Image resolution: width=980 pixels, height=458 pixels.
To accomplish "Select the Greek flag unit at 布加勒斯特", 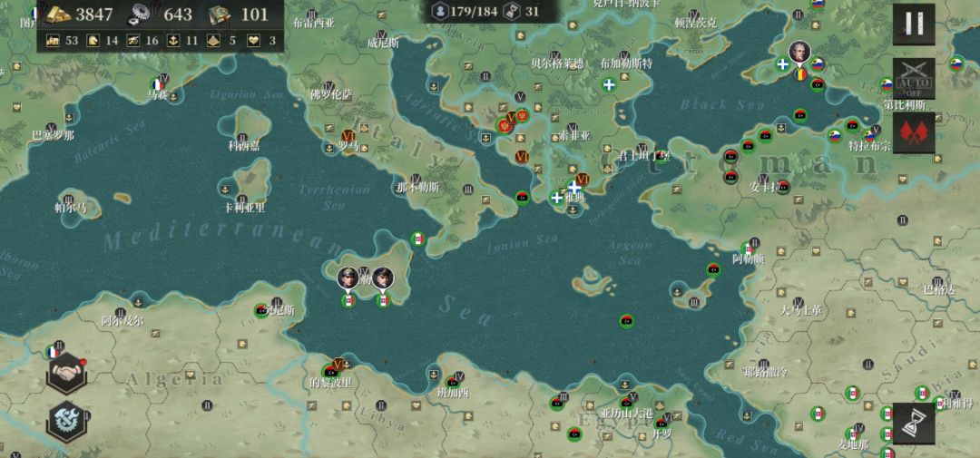I will pyautogui.click(x=610, y=84).
